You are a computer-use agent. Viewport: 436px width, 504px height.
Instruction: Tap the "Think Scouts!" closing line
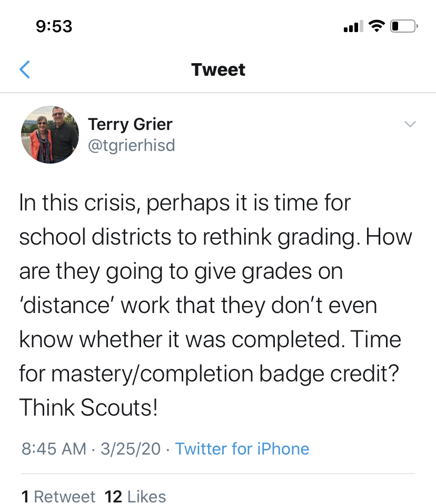(88, 408)
